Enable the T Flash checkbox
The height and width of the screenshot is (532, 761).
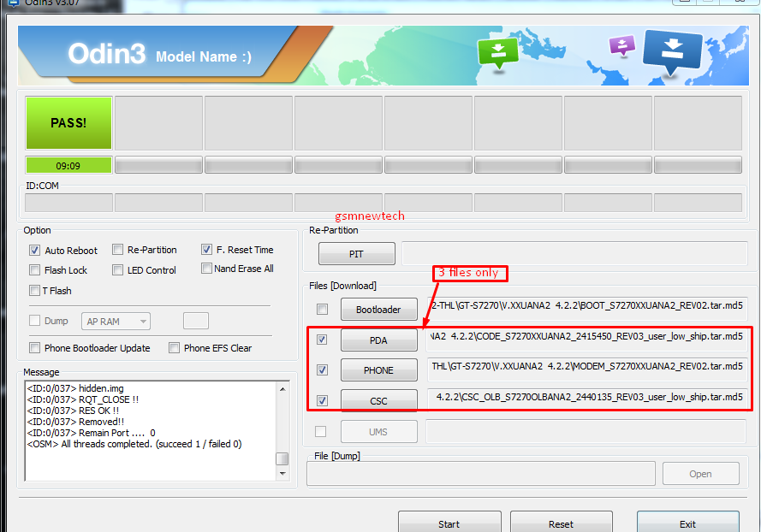click(34, 291)
